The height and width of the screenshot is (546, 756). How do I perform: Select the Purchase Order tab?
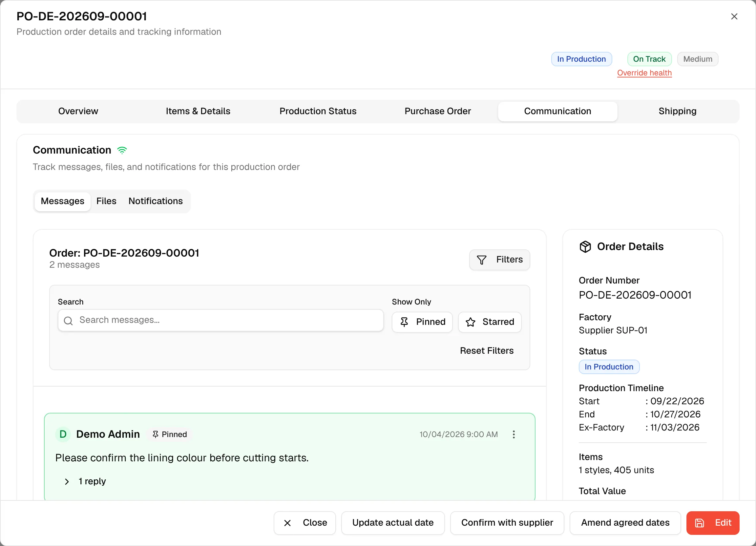pos(438,111)
